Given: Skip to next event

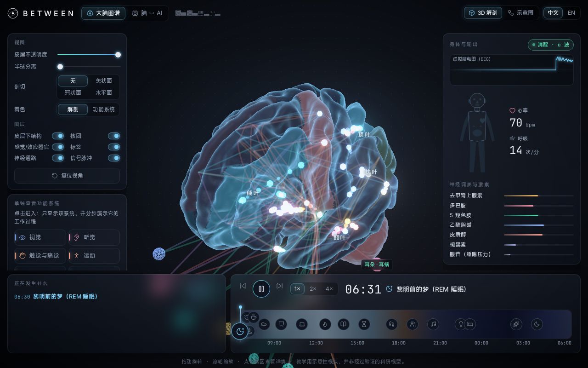Looking at the screenshot, I should click(x=279, y=286).
